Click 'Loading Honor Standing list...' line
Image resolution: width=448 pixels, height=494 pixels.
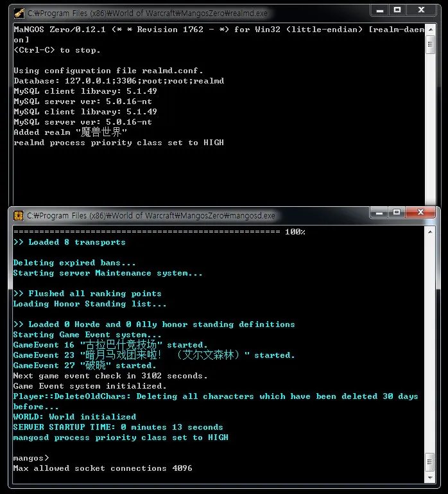tap(90, 304)
